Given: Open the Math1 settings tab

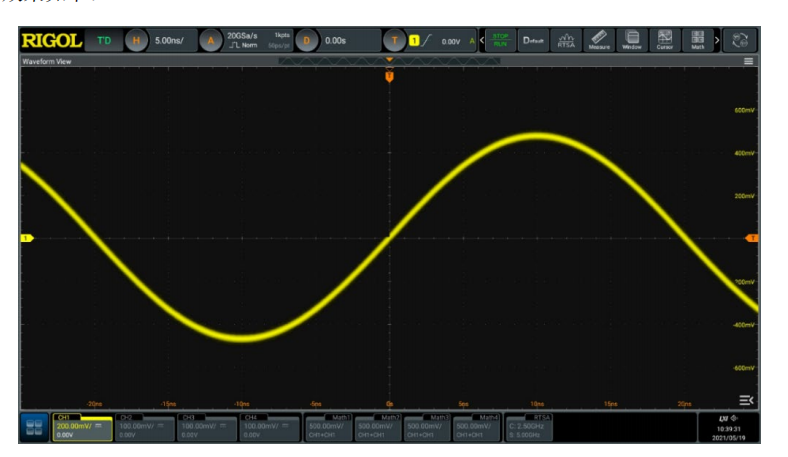Looking at the screenshot, I should tap(328, 427).
